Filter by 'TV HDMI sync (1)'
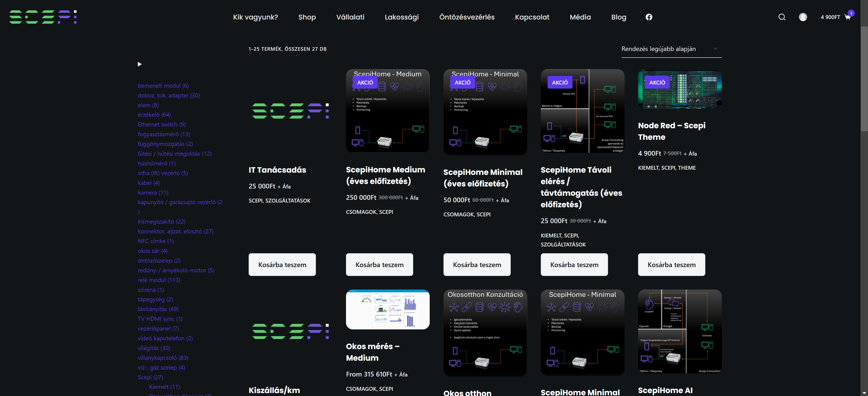The width and height of the screenshot is (868, 396). pyautogui.click(x=160, y=319)
